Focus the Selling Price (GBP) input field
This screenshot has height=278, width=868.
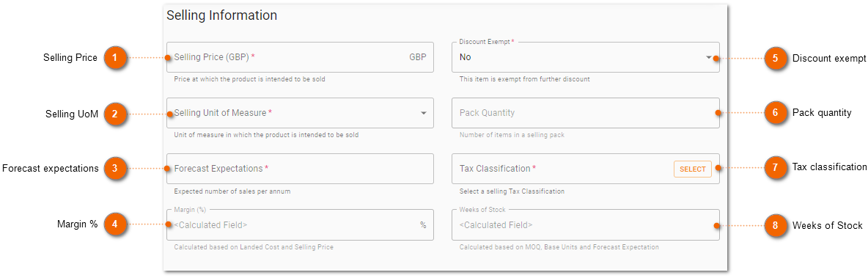click(x=300, y=57)
